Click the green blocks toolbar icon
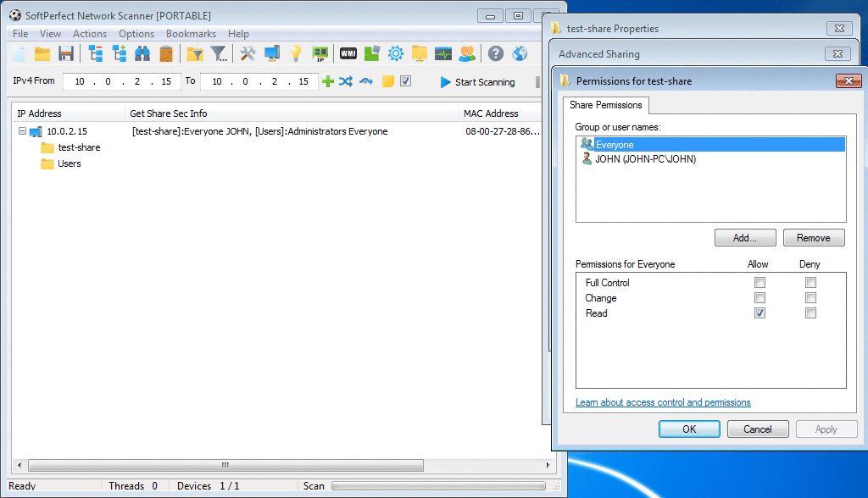868x498 pixels. [x=372, y=53]
